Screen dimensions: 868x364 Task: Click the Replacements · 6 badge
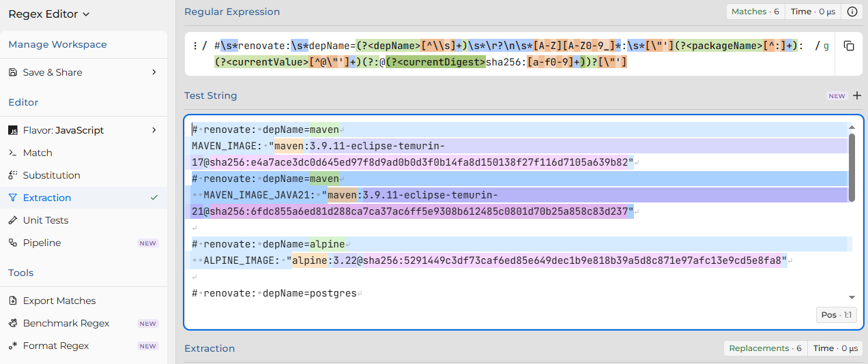[x=765, y=348]
